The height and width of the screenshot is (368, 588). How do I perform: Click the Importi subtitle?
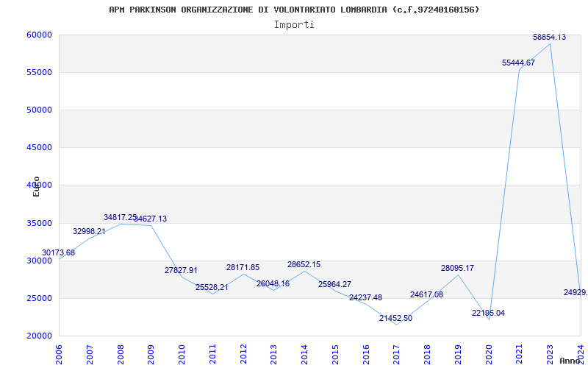tap(294, 24)
